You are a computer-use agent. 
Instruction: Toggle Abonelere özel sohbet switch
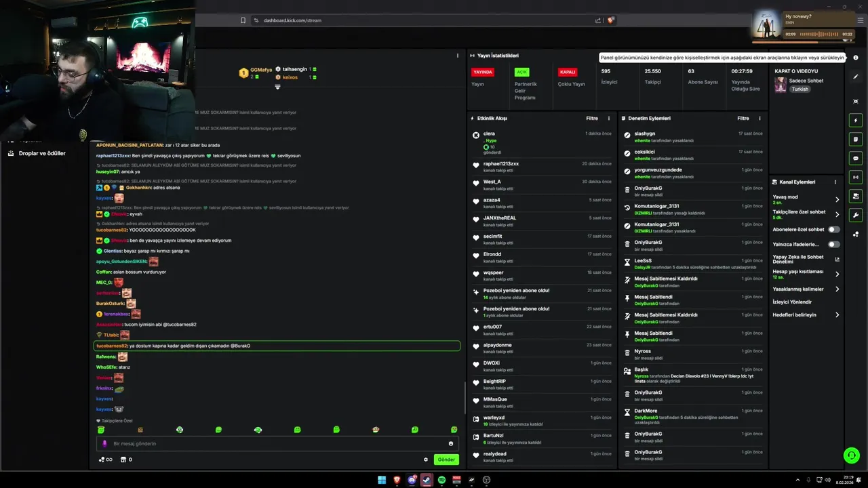834,229
